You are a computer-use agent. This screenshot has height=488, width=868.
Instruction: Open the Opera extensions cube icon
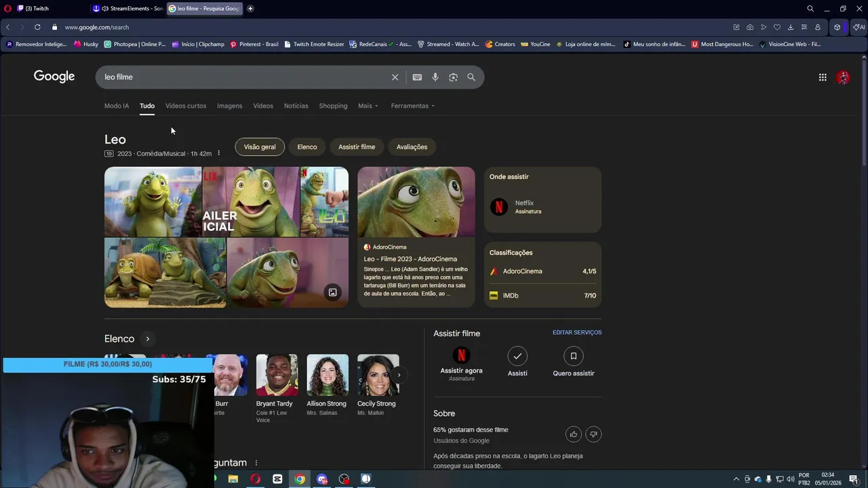click(x=837, y=27)
